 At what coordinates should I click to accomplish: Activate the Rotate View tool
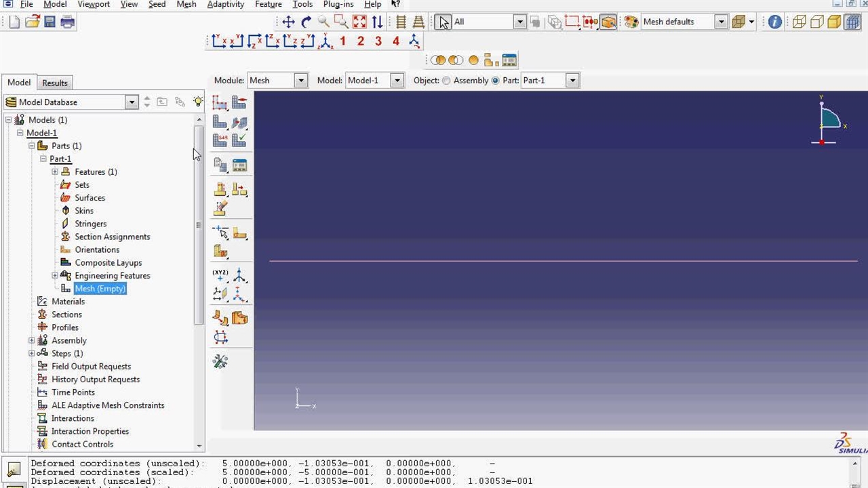[306, 22]
